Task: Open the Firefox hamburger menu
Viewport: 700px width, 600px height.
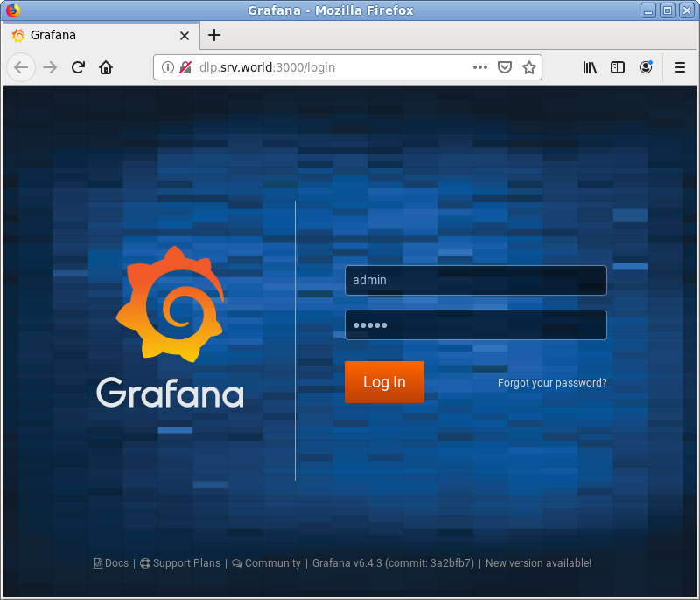Action: click(x=680, y=67)
